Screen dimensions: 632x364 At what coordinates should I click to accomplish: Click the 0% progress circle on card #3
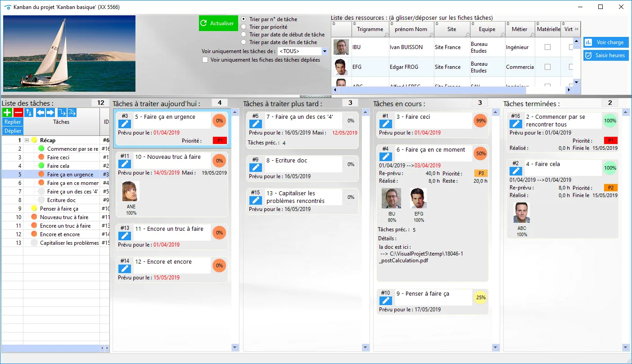[219, 121]
